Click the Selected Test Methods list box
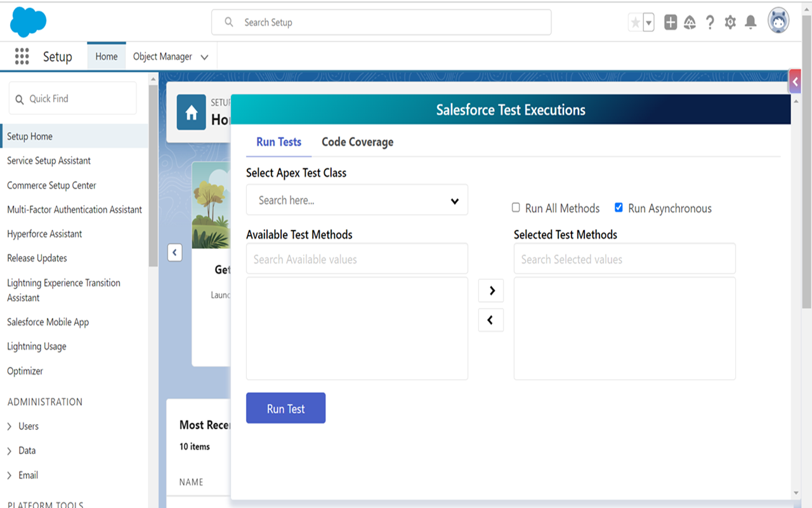 (625, 328)
